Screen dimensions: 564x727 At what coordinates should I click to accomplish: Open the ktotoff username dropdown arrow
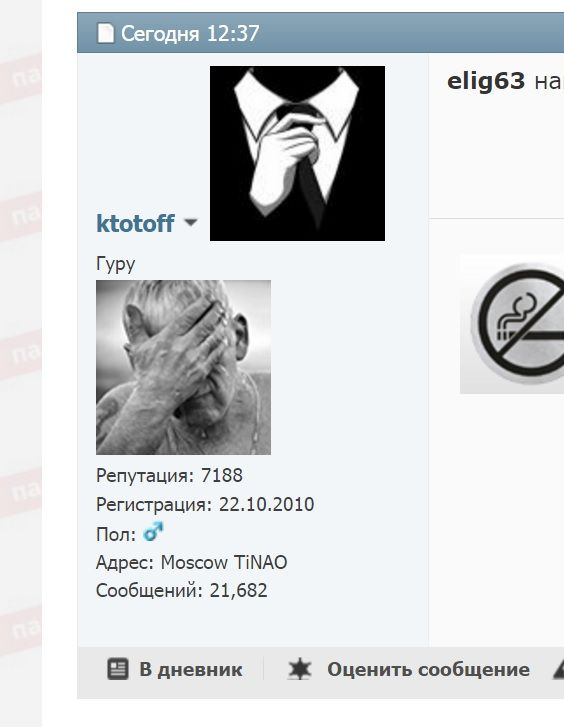[191, 223]
